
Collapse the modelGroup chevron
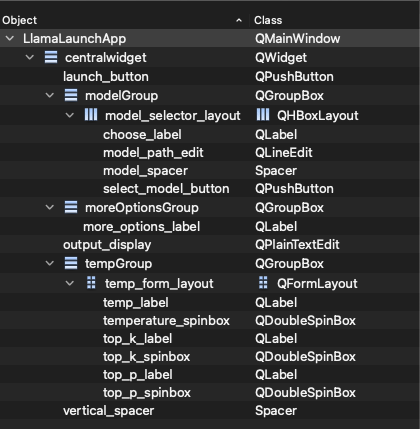pyautogui.click(x=50, y=95)
